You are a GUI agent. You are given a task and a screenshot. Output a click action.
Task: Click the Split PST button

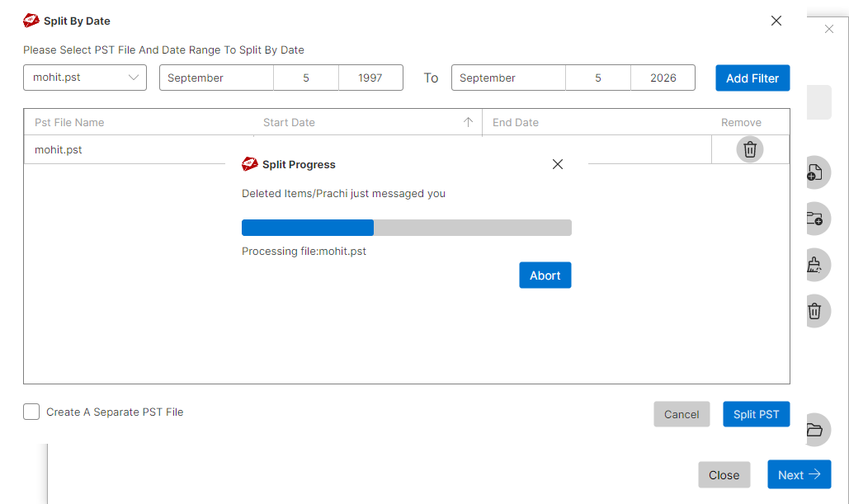pos(757,414)
